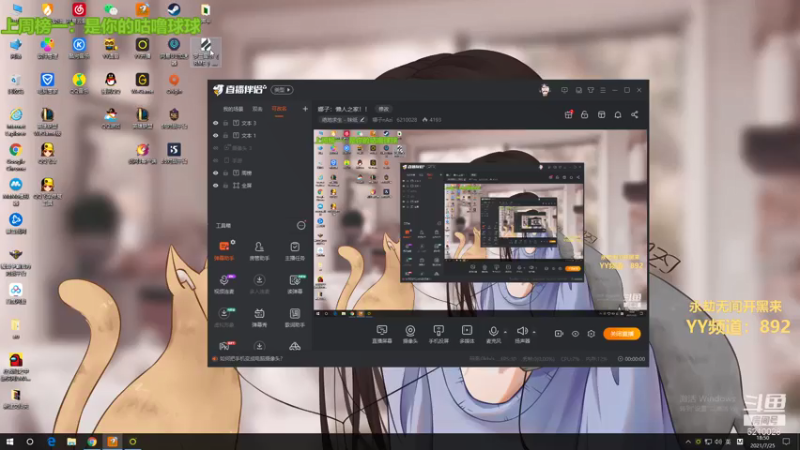Hide the 文本 1 layer
The image size is (800, 450).
pos(216,136)
